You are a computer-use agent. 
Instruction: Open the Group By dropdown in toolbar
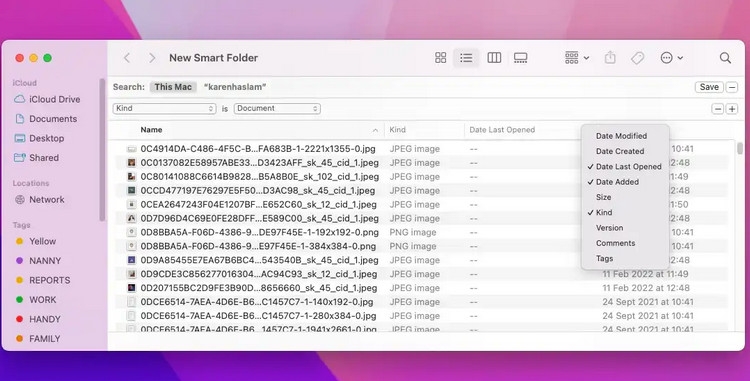(x=577, y=58)
